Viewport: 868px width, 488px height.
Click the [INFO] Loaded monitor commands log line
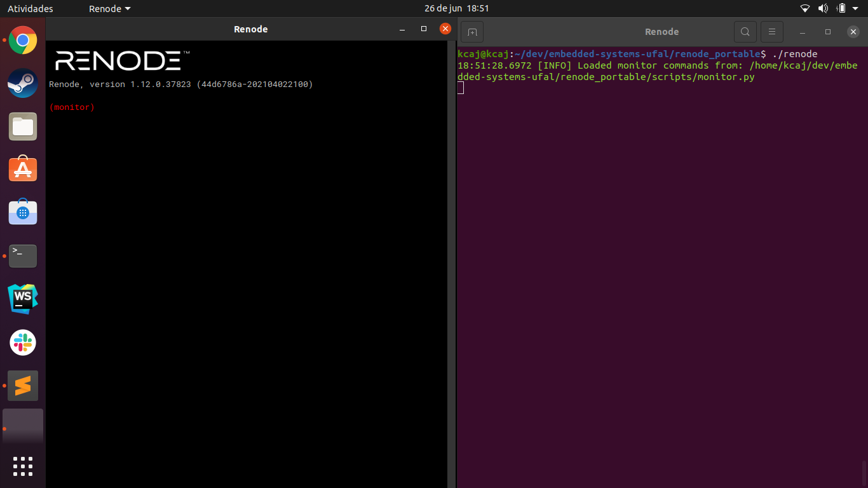[x=658, y=71]
